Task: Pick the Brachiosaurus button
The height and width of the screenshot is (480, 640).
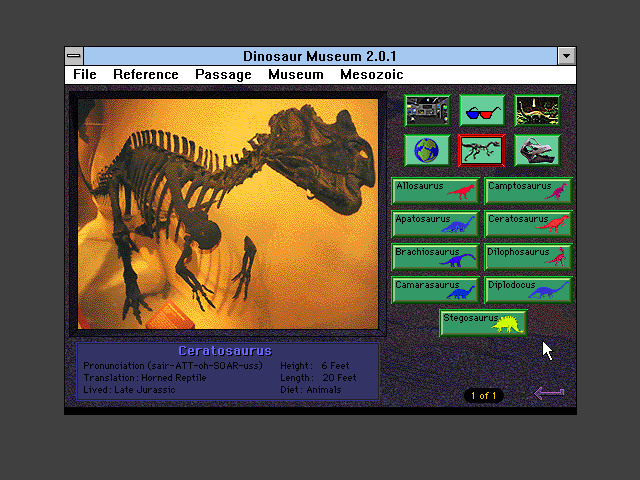Action: pos(436,257)
